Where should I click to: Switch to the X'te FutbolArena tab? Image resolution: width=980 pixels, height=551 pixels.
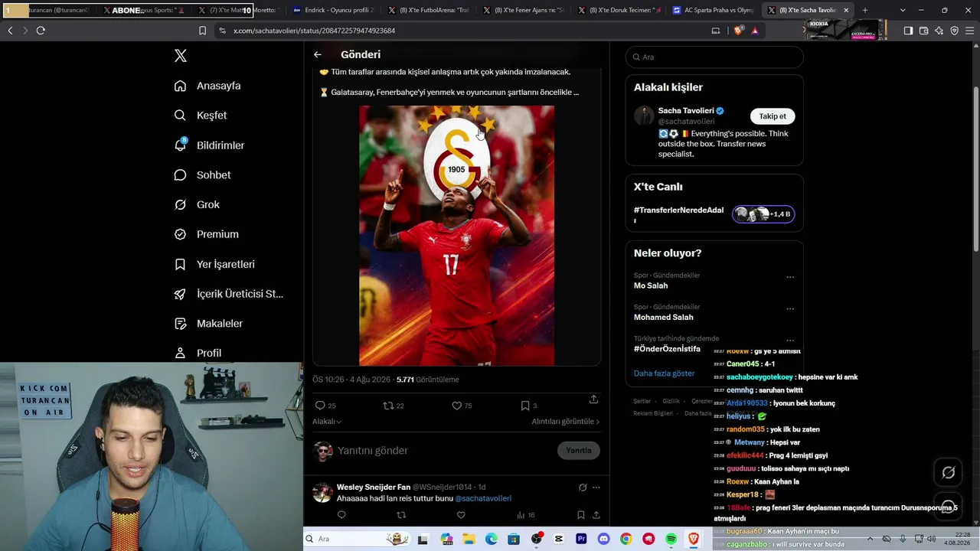[x=429, y=11]
